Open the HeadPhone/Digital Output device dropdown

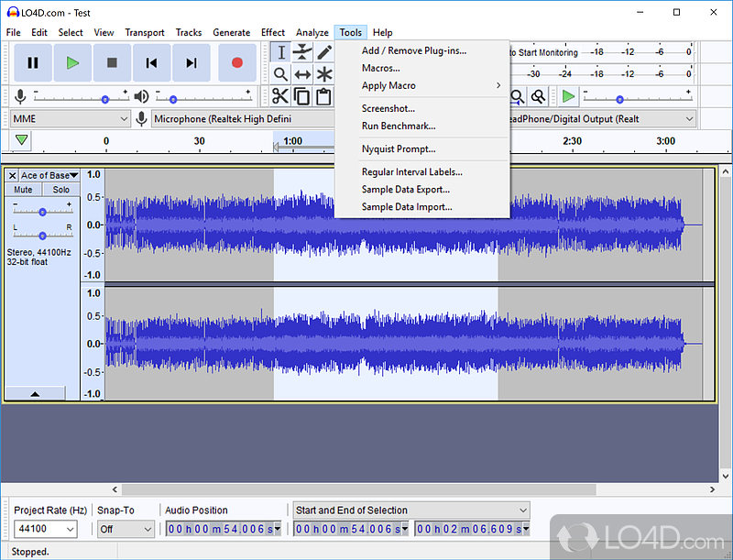603,119
